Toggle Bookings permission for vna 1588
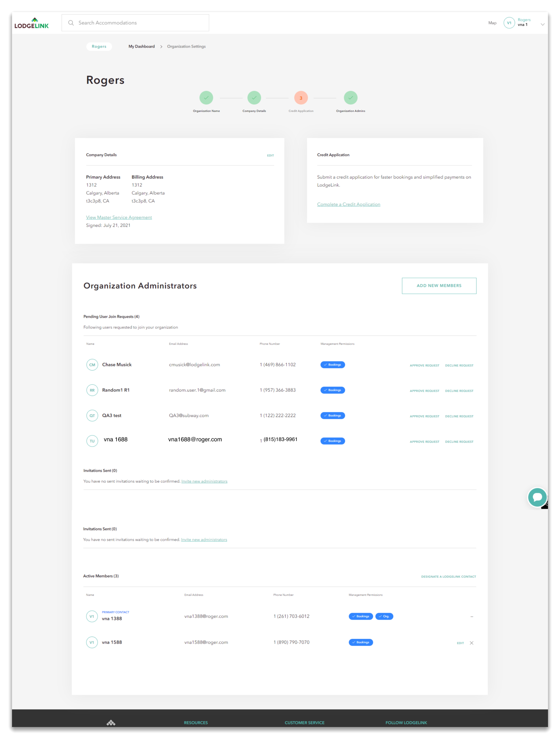 [361, 642]
